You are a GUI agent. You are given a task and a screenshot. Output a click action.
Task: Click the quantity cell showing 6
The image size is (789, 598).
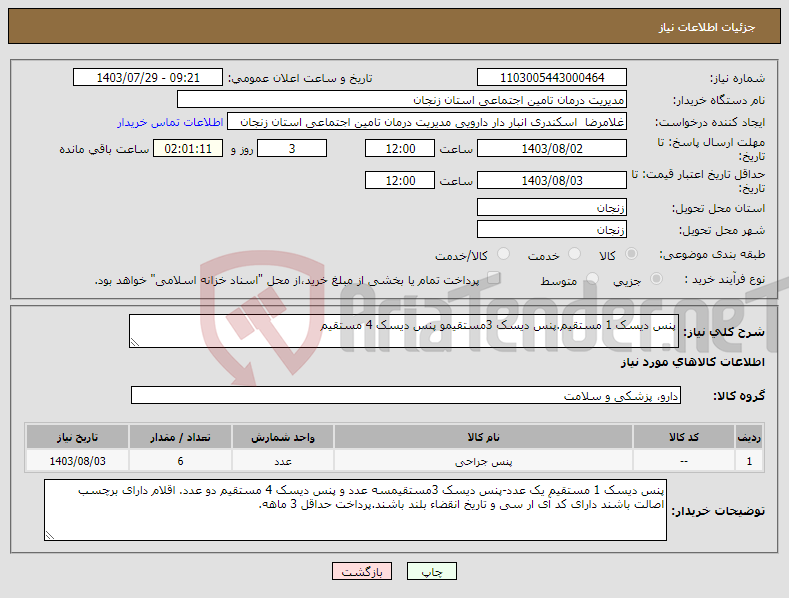tap(180, 461)
